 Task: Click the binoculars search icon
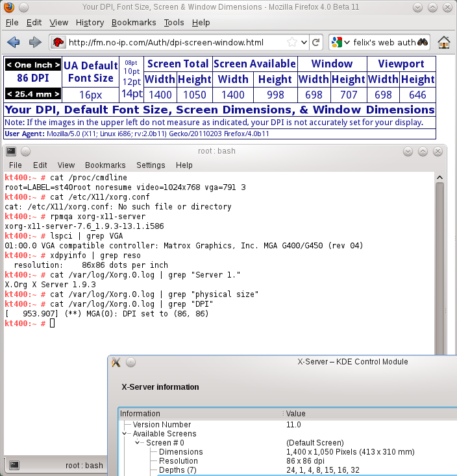click(x=423, y=42)
